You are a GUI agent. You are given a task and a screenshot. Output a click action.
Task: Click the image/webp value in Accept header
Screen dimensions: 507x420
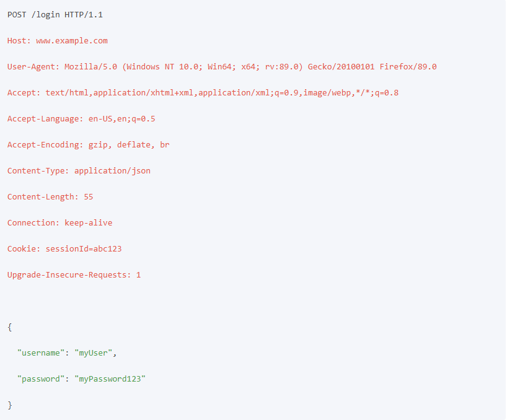click(x=327, y=93)
